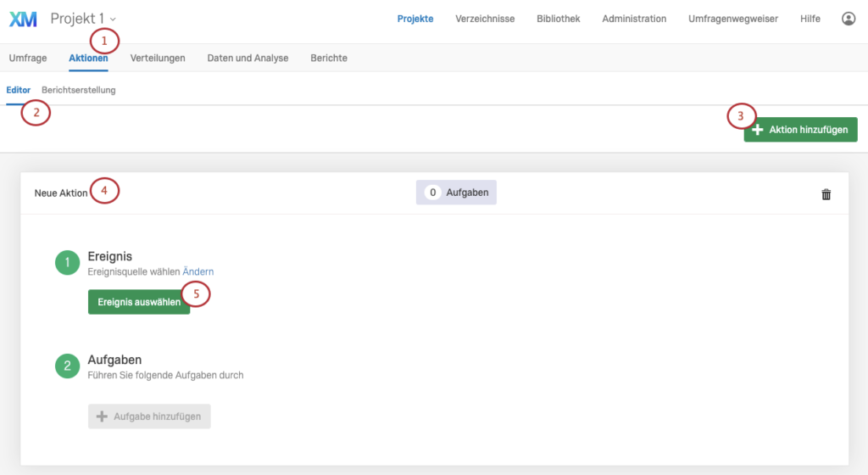Click the green step 2 circle

point(67,366)
